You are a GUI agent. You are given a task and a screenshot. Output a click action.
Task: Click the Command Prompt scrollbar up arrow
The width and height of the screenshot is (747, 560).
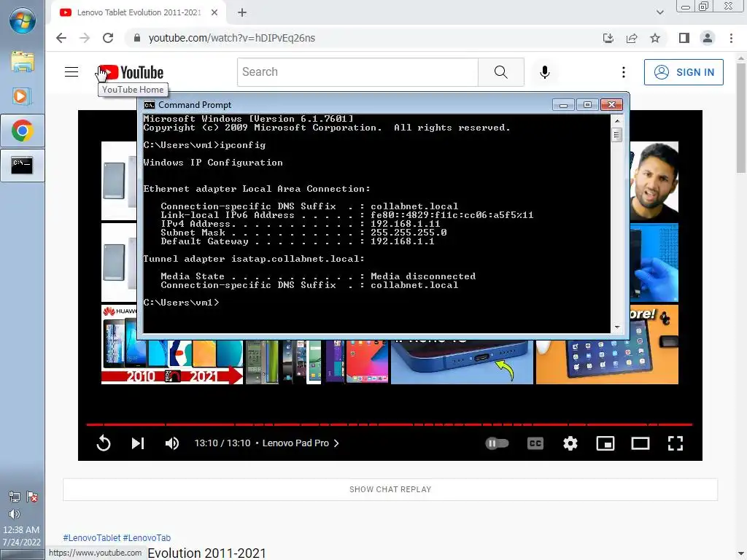(617, 121)
